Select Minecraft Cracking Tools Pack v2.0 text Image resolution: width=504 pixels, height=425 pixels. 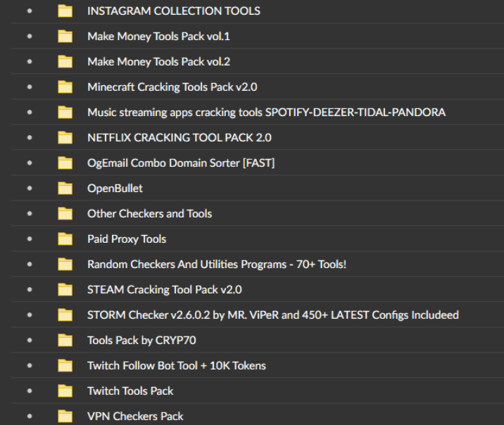[172, 87]
